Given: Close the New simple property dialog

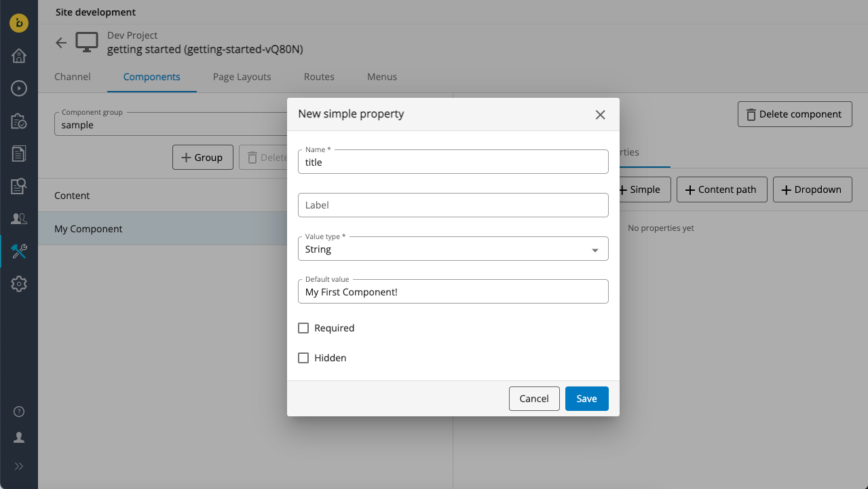Looking at the screenshot, I should click(600, 115).
